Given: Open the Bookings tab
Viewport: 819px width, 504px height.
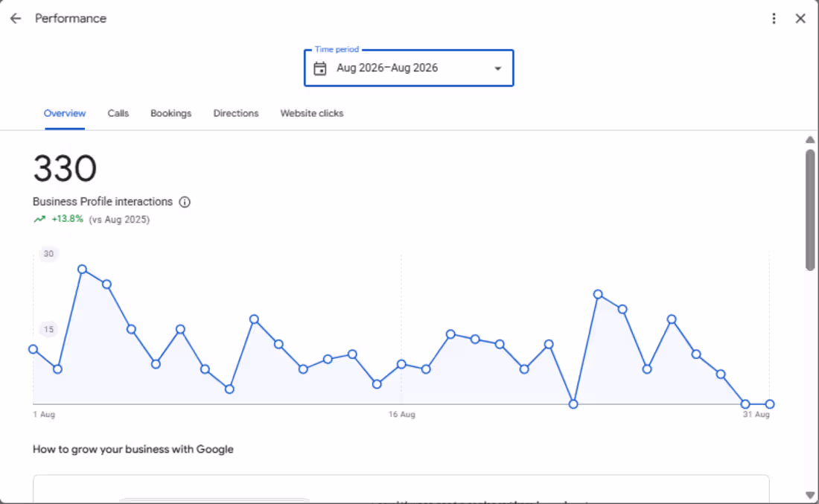Looking at the screenshot, I should point(171,113).
